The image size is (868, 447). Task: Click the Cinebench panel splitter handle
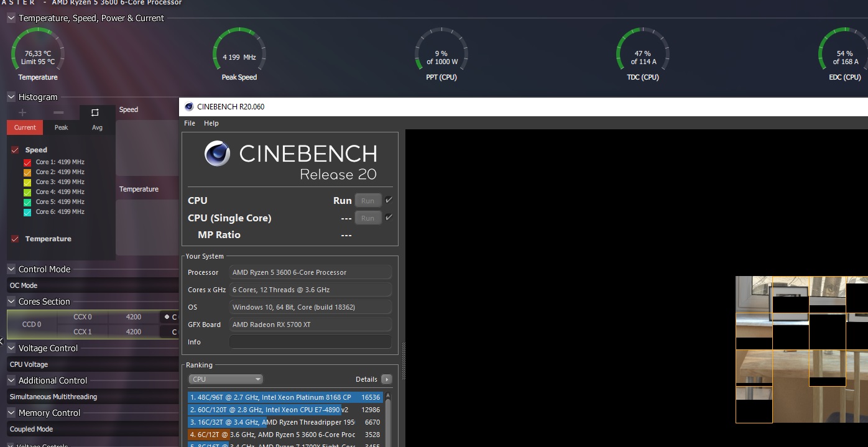(x=403, y=361)
